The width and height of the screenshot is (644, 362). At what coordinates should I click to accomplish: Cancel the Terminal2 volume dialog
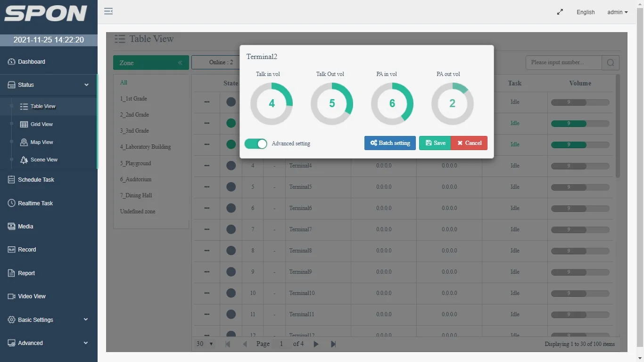(x=469, y=143)
